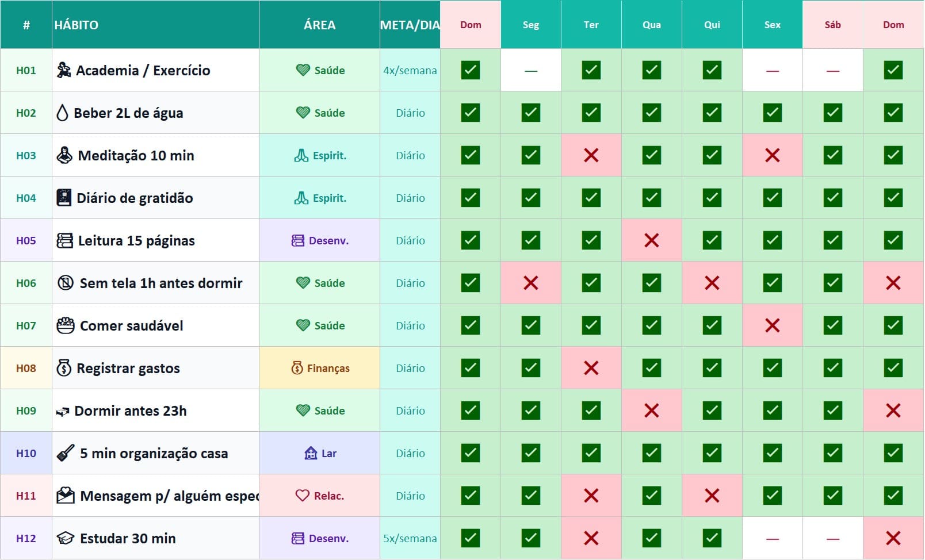
Task: Click the graduation cap icon for Estudar 30 min
Action: [x=66, y=538]
